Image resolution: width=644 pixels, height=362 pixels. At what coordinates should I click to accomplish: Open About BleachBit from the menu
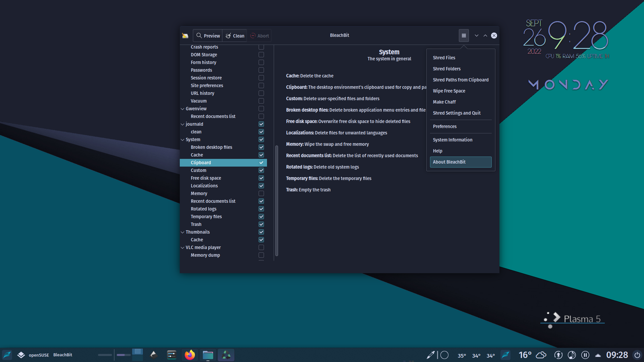coord(461,162)
